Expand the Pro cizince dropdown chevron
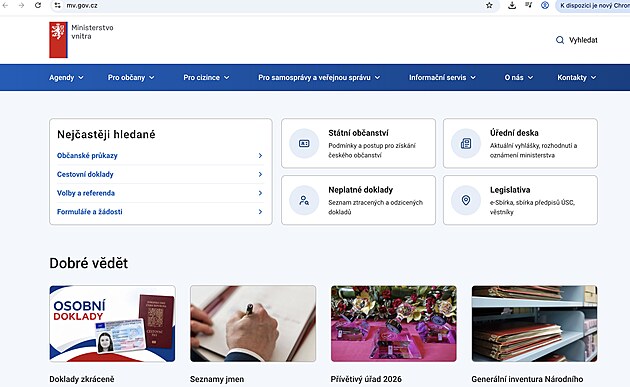This screenshot has height=387, width=630. 227,78
